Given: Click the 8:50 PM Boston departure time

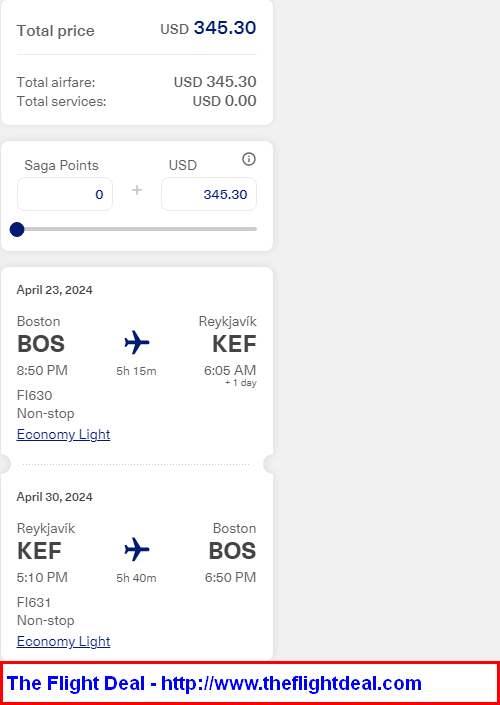Looking at the screenshot, I should (42, 370).
